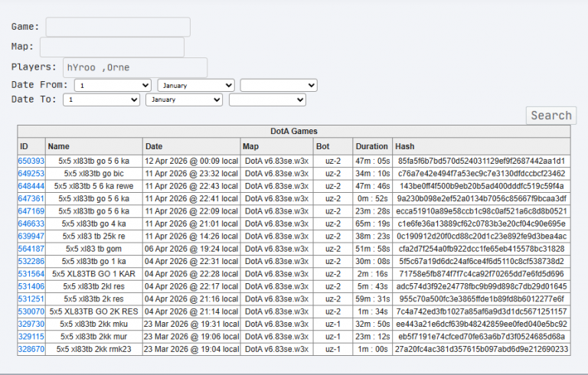Select the name '5x5 xl83tb go 4 ka'
Image resolution: width=588 pixels, height=375 pixels.
coord(93,224)
